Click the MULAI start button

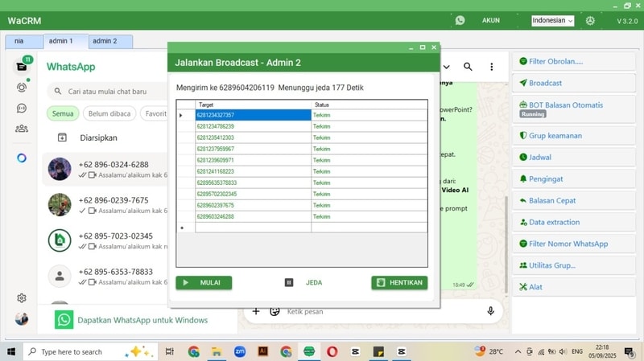click(x=204, y=283)
